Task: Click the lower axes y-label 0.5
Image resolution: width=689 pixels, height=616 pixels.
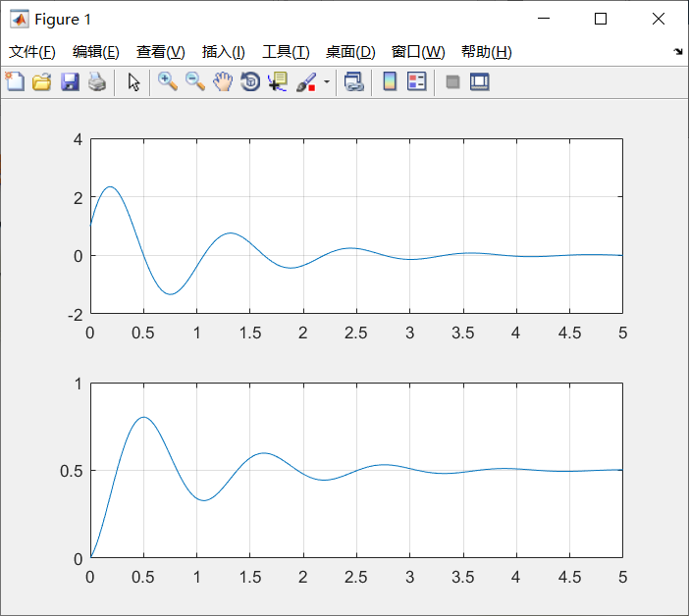Action: (x=72, y=471)
